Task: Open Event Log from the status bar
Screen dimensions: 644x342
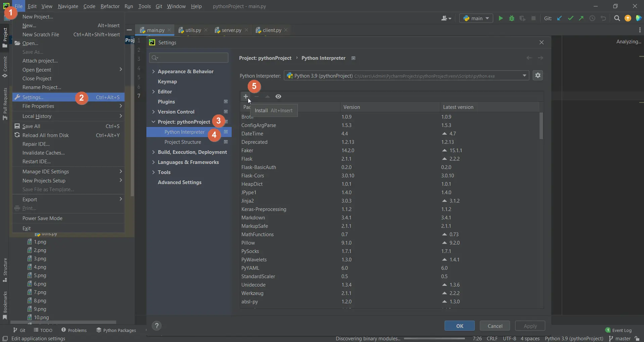Action: coord(621,330)
